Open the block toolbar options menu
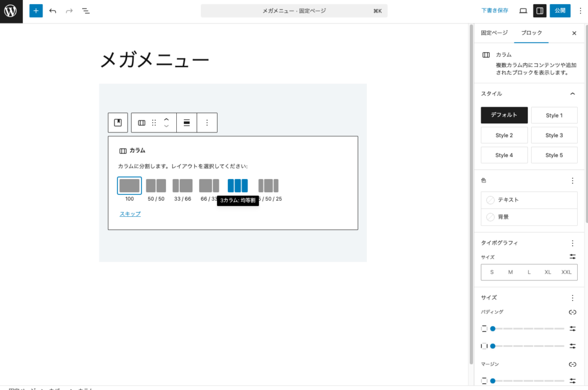Viewport: 588px width, 390px height. click(207, 122)
